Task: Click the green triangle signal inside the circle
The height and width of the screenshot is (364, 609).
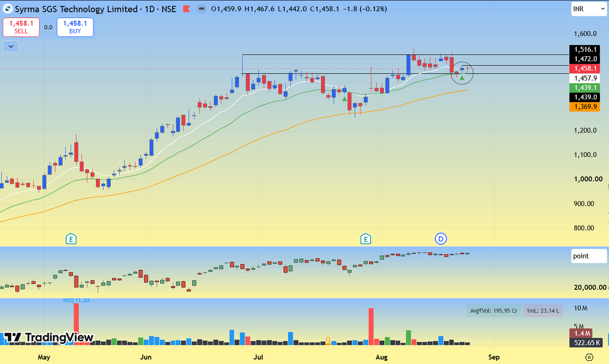Action: tap(462, 78)
